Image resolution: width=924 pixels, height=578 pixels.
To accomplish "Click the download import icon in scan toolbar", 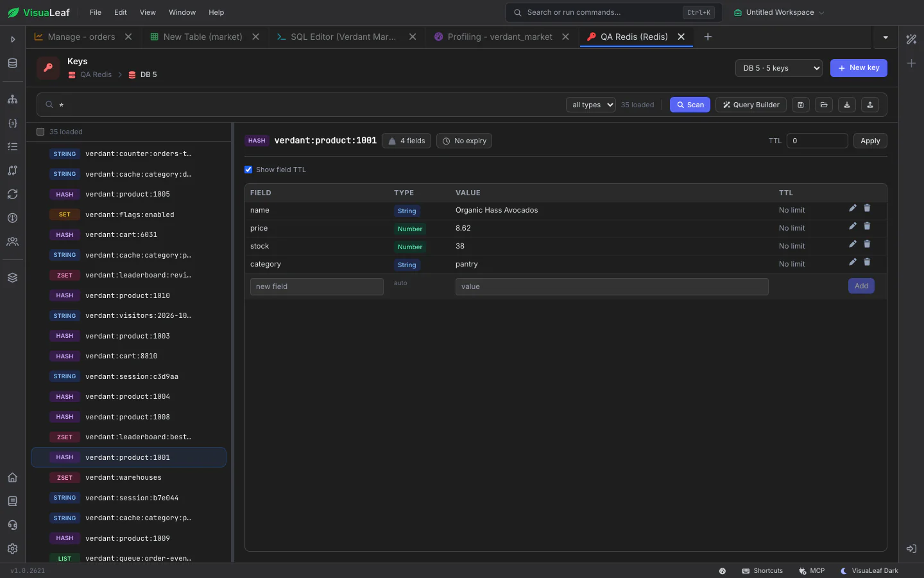I will click(x=847, y=105).
